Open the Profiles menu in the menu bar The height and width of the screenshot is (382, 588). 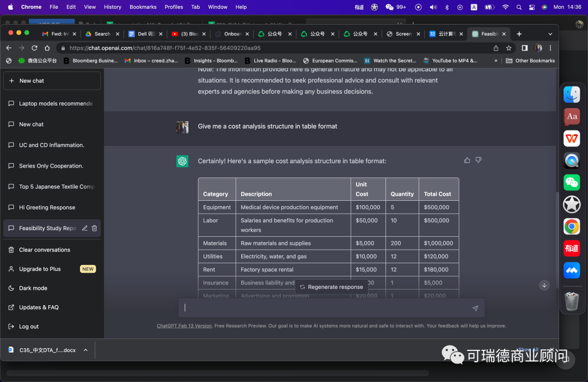click(x=174, y=7)
